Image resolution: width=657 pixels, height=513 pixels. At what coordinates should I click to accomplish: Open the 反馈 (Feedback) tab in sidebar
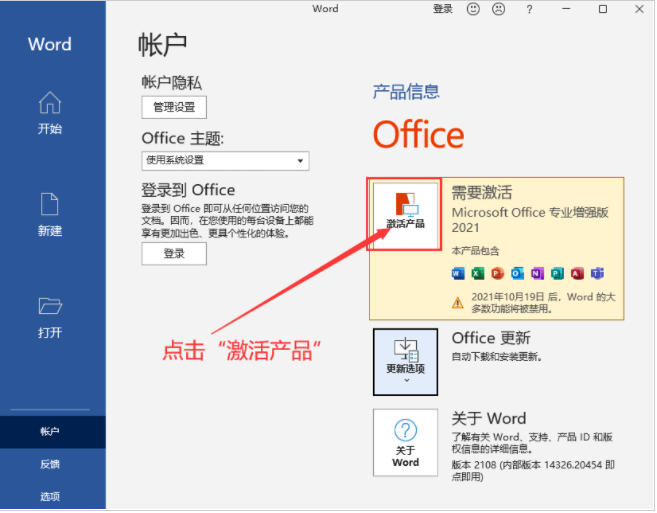[50, 464]
